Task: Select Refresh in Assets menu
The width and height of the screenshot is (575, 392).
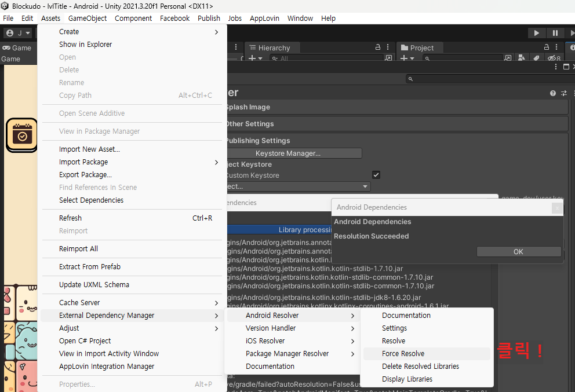Action: (x=132, y=218)
